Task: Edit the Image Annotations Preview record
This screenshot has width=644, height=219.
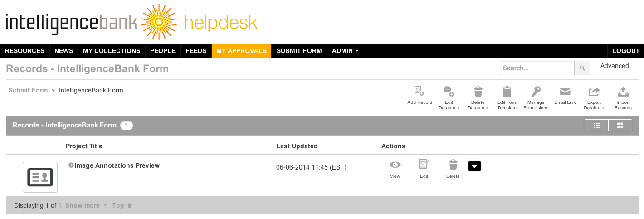Action: pos(424,164)
